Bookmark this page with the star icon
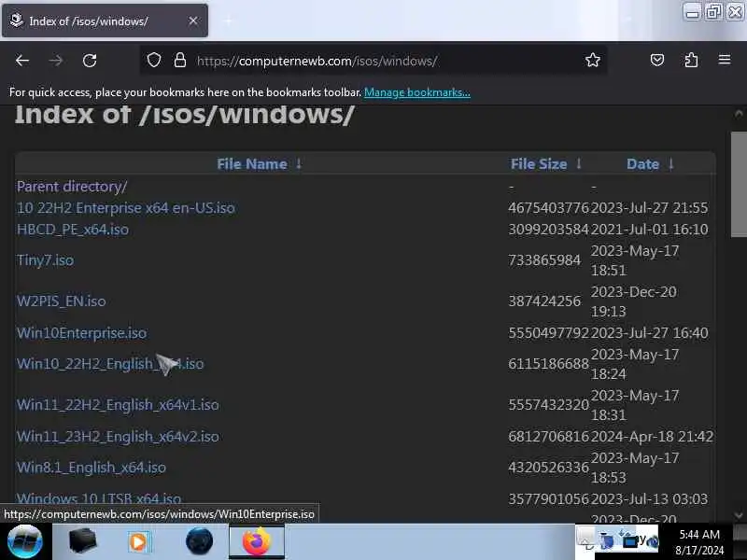This screenshot has width=747, height=560. click(593, 61)
